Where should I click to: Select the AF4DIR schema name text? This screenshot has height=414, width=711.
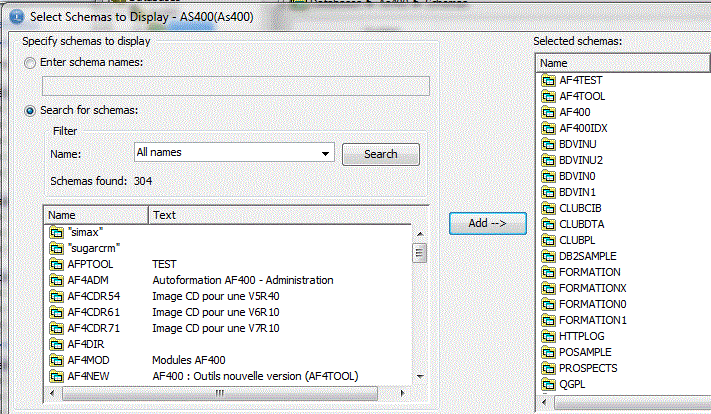point(86,345)
